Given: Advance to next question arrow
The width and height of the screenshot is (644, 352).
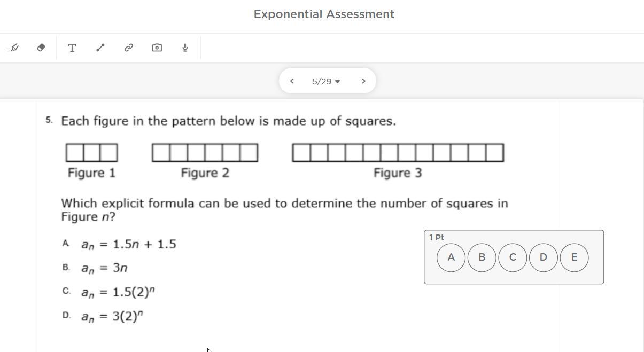Looking at the screenshot, I should 363,81.
